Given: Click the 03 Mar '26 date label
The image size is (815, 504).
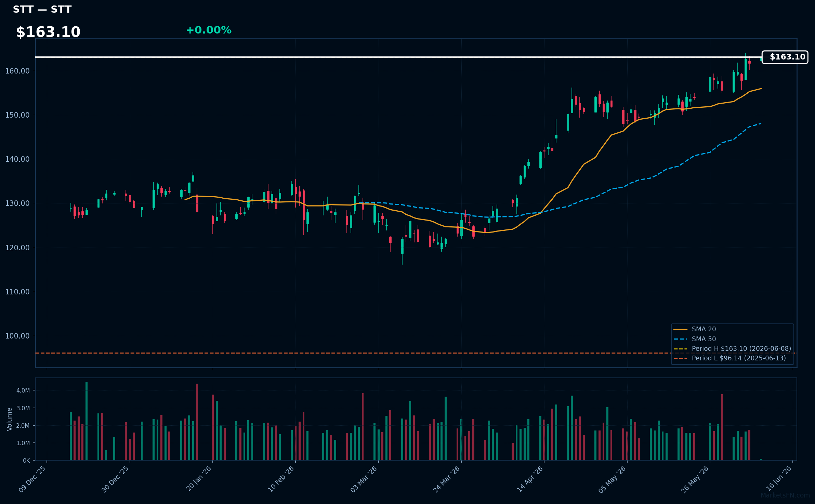Looking at the screenshot, I should coord(364,479).
